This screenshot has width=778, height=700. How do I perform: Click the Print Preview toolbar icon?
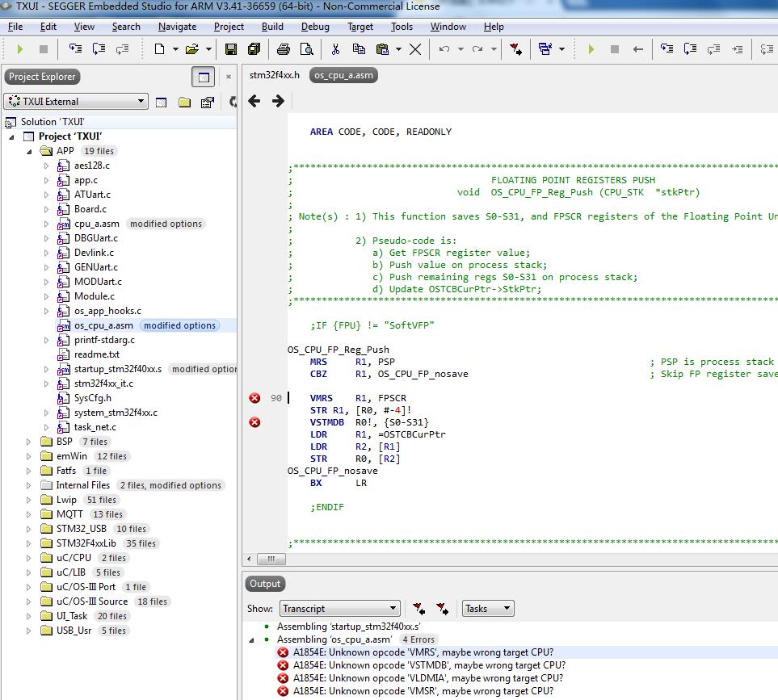click(307, 49)
